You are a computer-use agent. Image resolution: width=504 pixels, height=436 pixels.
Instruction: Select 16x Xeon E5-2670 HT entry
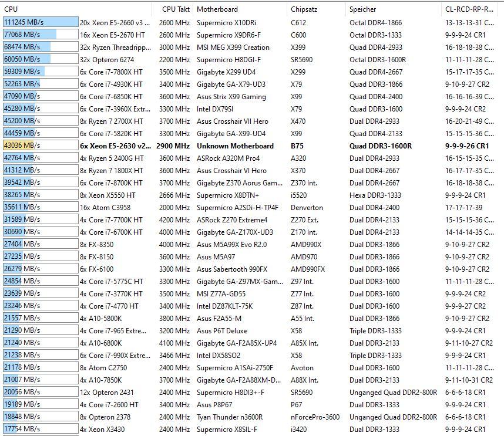[113, 35]
